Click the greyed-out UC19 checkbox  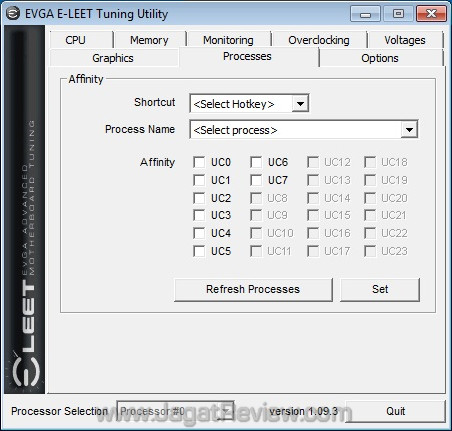point(370,180)
